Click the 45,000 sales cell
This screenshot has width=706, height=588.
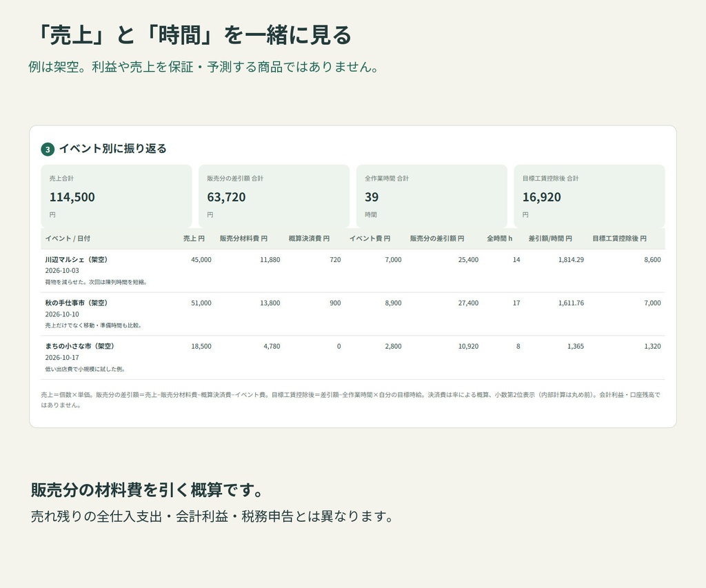click(x=201, y=260)
